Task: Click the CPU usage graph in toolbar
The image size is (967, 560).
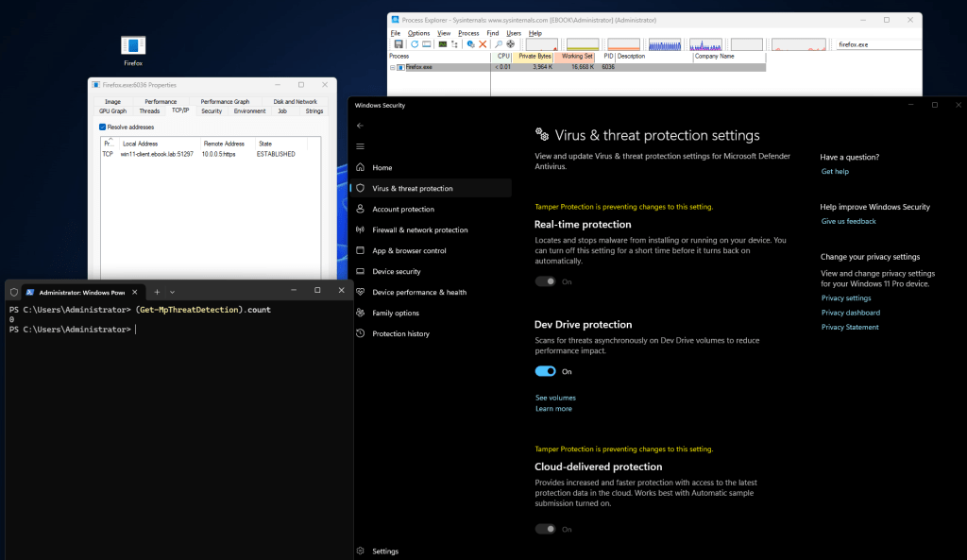Action: point(542,44)
